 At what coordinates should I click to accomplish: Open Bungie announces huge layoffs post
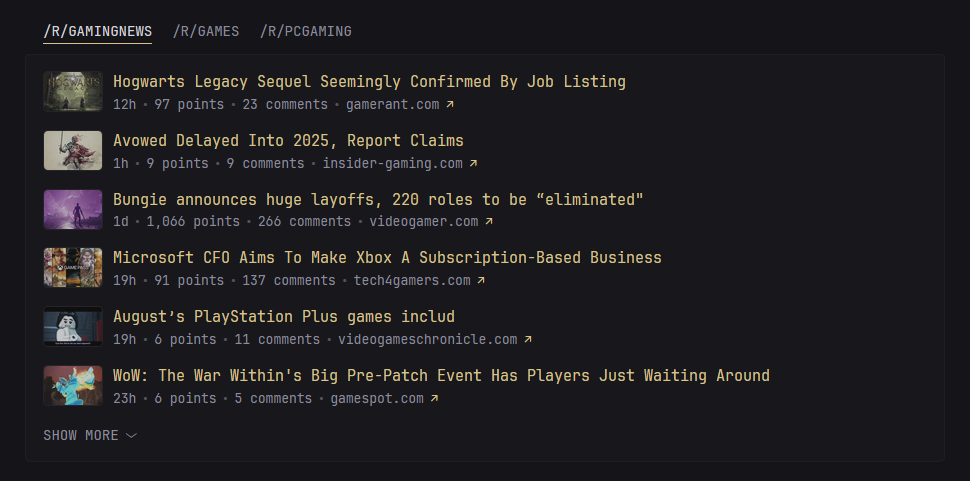pyautogui.click(x=378, y=200)
